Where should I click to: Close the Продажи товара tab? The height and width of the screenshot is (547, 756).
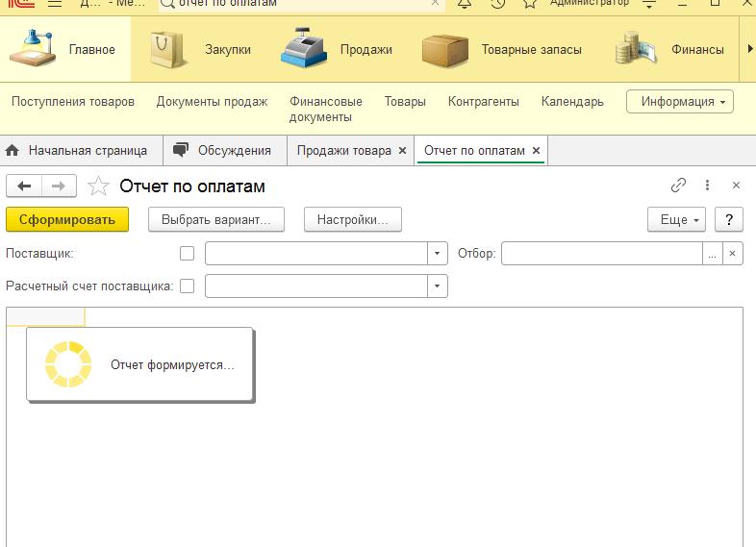tap(403, 151)
